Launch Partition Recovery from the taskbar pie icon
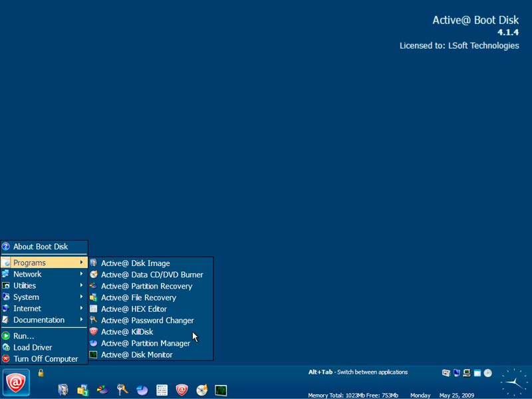Image resolution: width=532 pixels, height=399 pixels. click(102, 390)
